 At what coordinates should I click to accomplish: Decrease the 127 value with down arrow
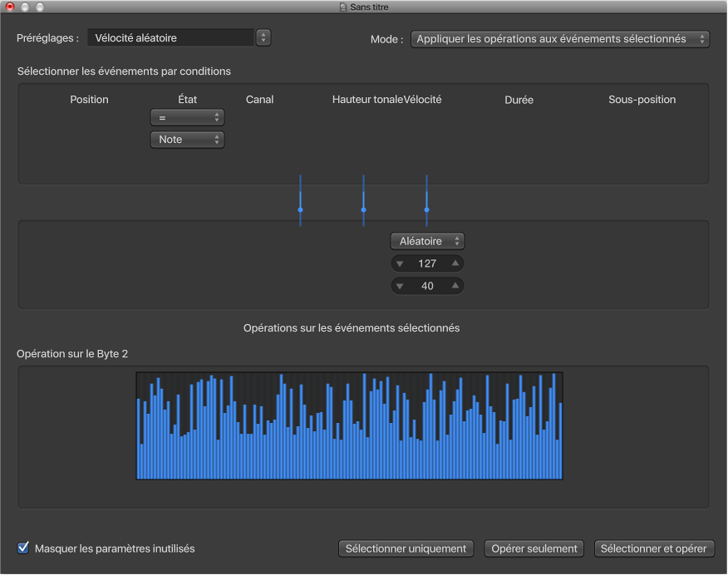point(400,263)
